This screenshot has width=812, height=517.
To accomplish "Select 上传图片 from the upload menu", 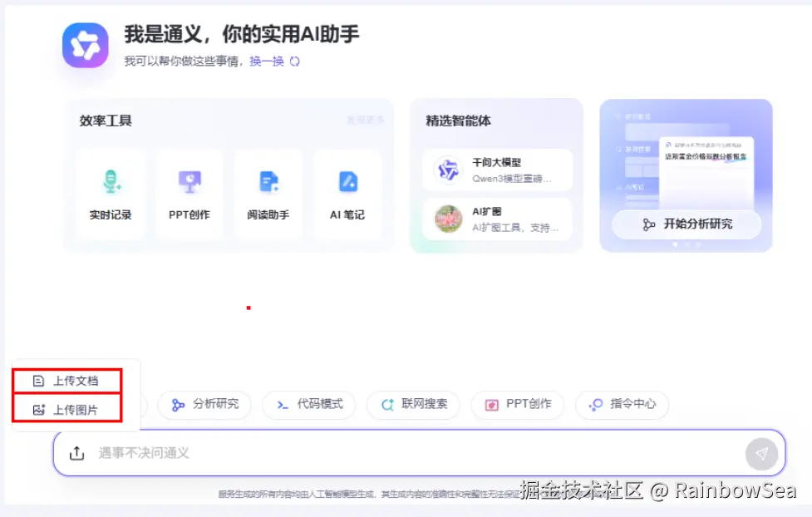I will [67, 410].
